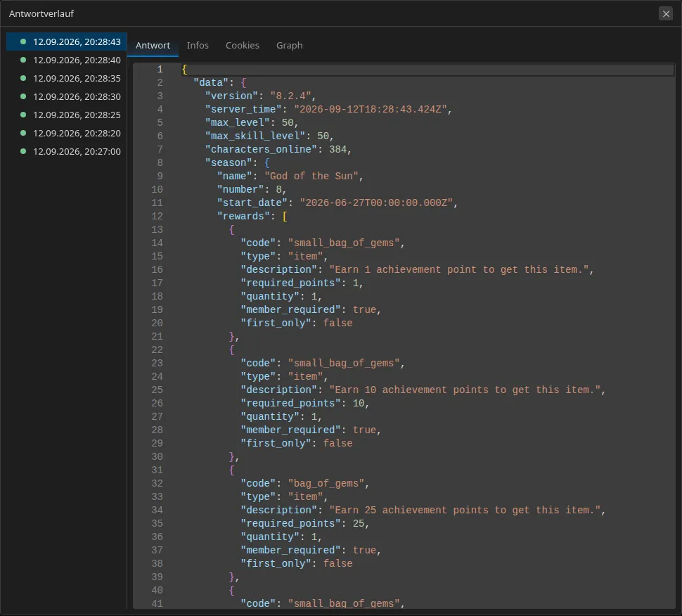Click the "type": "item" on line 15
682x616 pixels.
[285, 256]
